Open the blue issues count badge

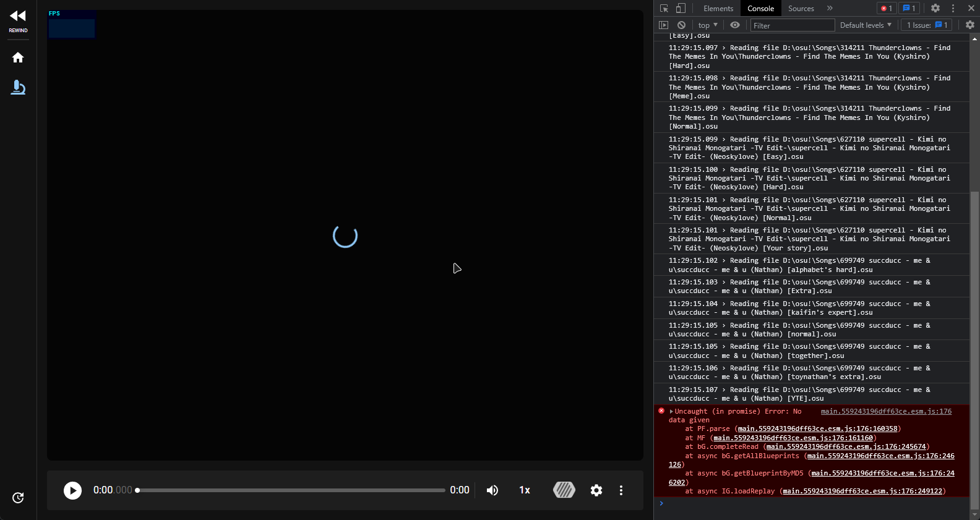point(909,8)
